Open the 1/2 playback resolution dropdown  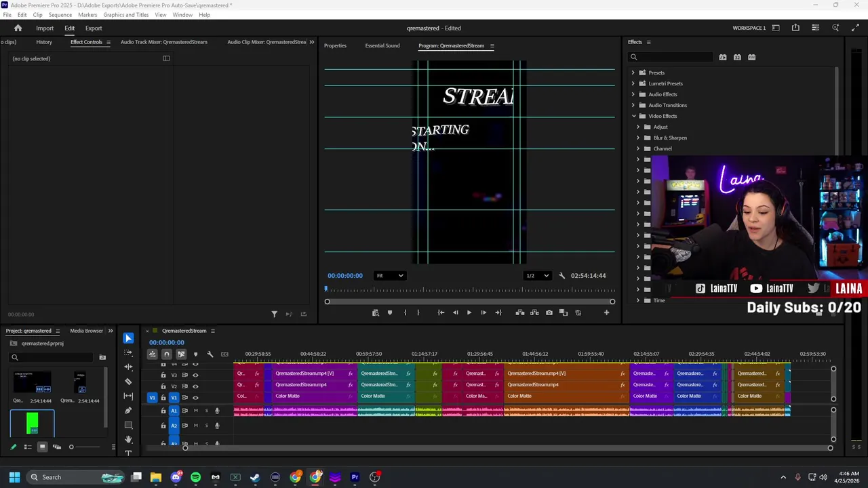pos(538,276)
